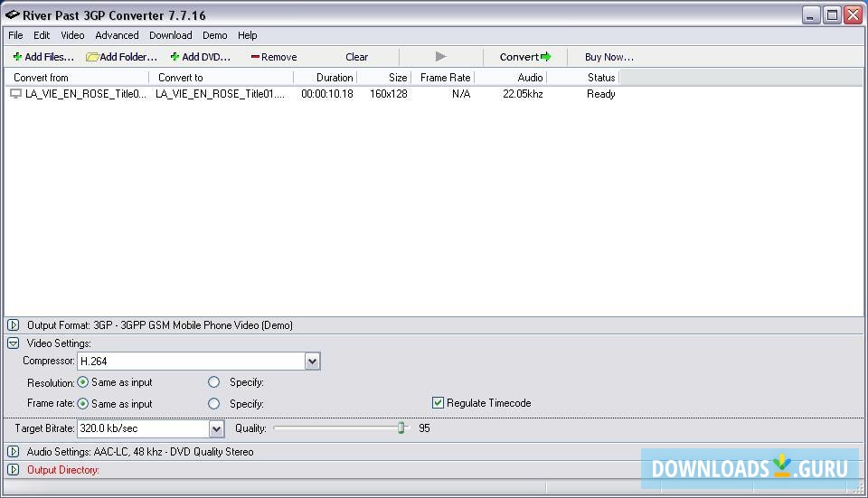Expand the Output Format section
This screenshot has height=498, width=868.
tap(14, 325)
